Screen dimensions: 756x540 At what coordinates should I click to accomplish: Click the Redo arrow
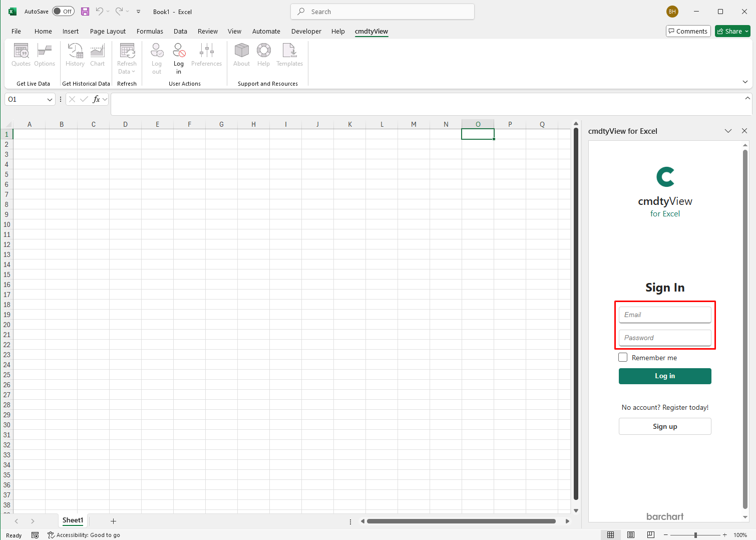pos(119,12)
